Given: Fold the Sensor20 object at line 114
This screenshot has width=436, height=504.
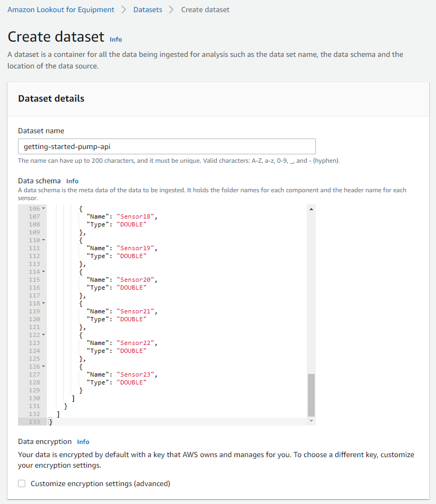Looking at the screenshot, I should [x=43, y=272].
